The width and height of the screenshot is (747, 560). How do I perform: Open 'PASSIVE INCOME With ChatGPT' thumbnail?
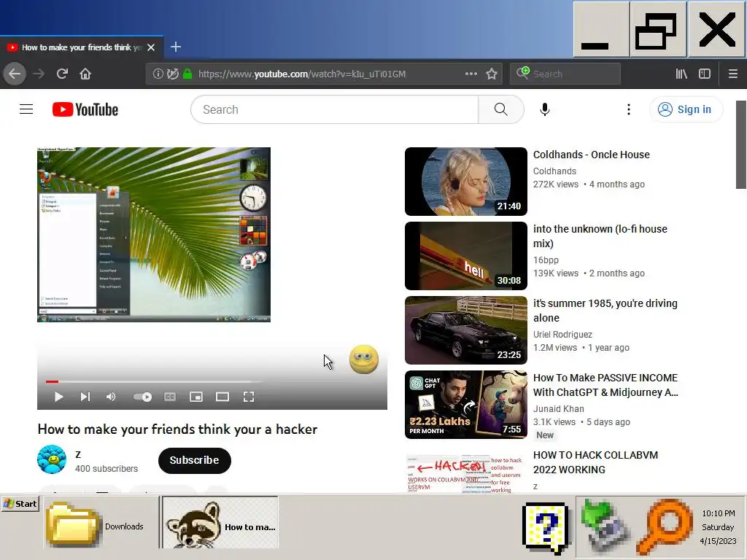tap(466, 405)
